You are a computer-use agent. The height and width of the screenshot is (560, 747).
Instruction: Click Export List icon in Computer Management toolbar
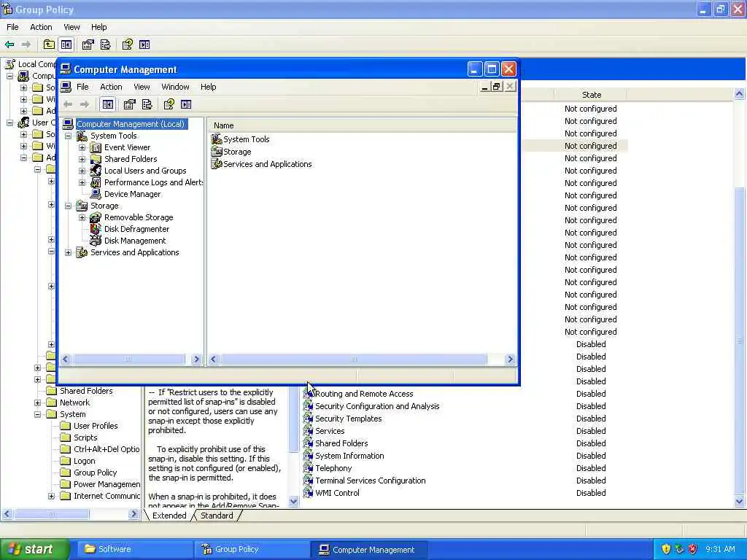[x=147, y=104]
